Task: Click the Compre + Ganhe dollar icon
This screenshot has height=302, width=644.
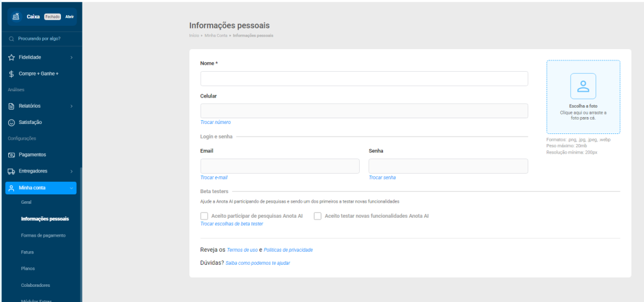Action: click(11, 74)
